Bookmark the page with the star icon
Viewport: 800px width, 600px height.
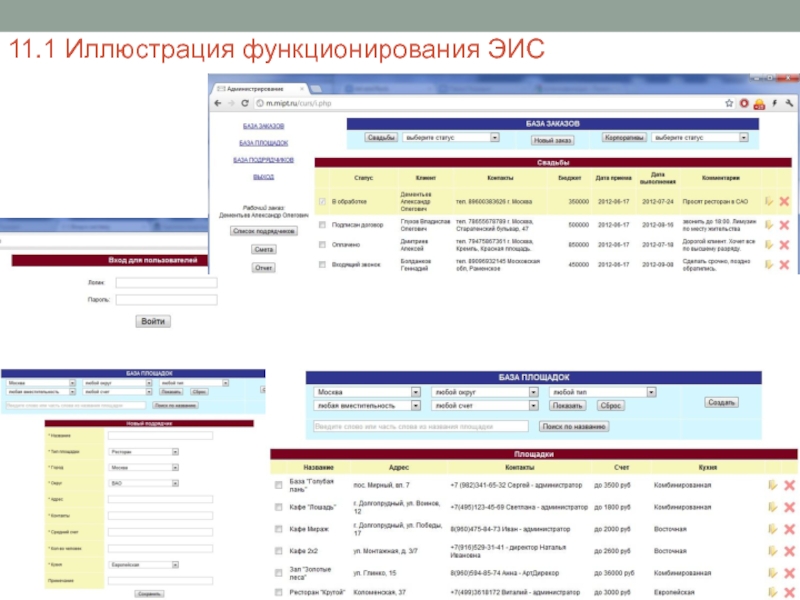pos(726,103)
